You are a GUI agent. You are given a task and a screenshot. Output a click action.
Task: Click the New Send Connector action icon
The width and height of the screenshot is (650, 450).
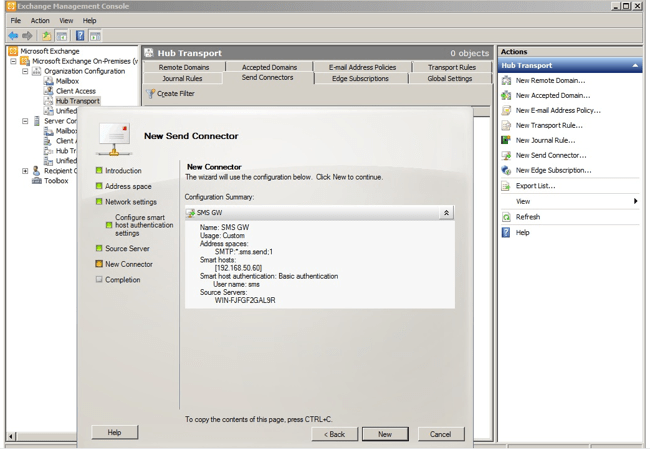click(506, 155)
